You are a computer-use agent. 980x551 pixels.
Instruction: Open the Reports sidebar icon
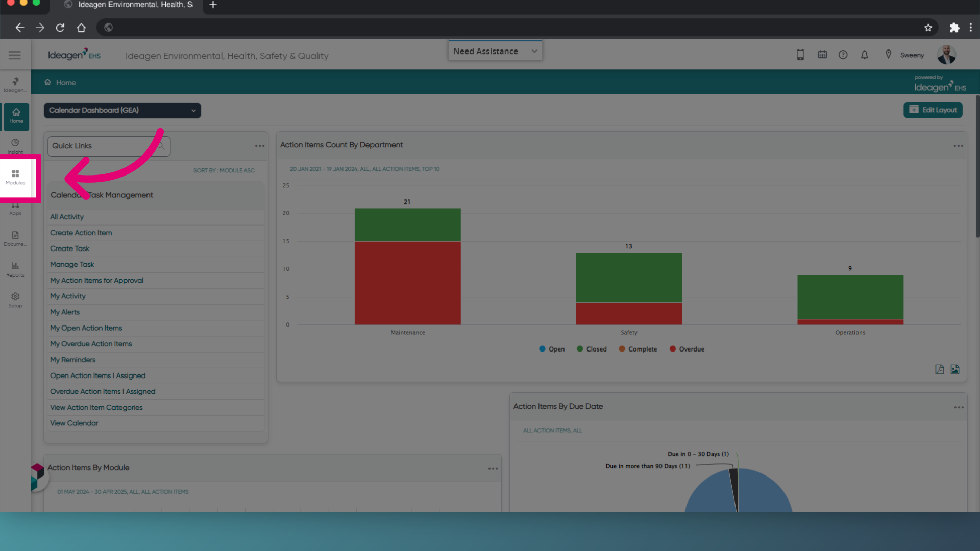click(x=15, y=269)
